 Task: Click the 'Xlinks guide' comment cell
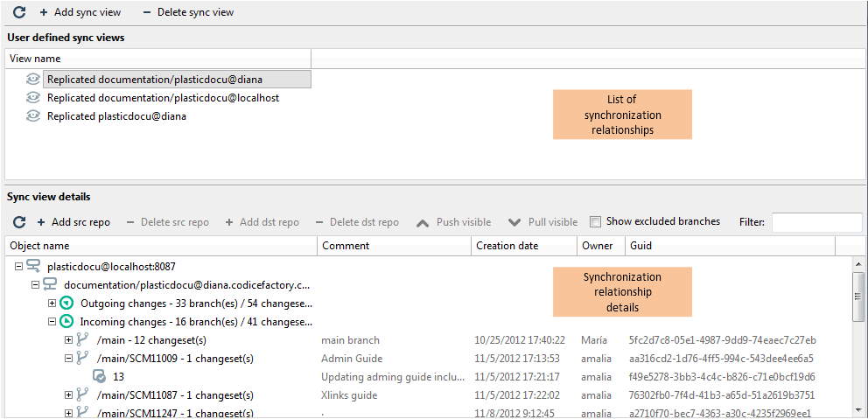[x=349, y=395]
